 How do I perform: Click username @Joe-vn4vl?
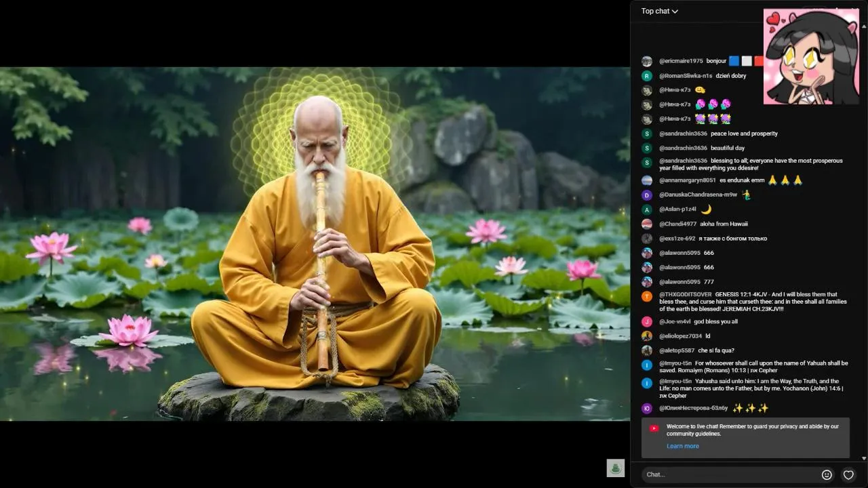point(675,322)
